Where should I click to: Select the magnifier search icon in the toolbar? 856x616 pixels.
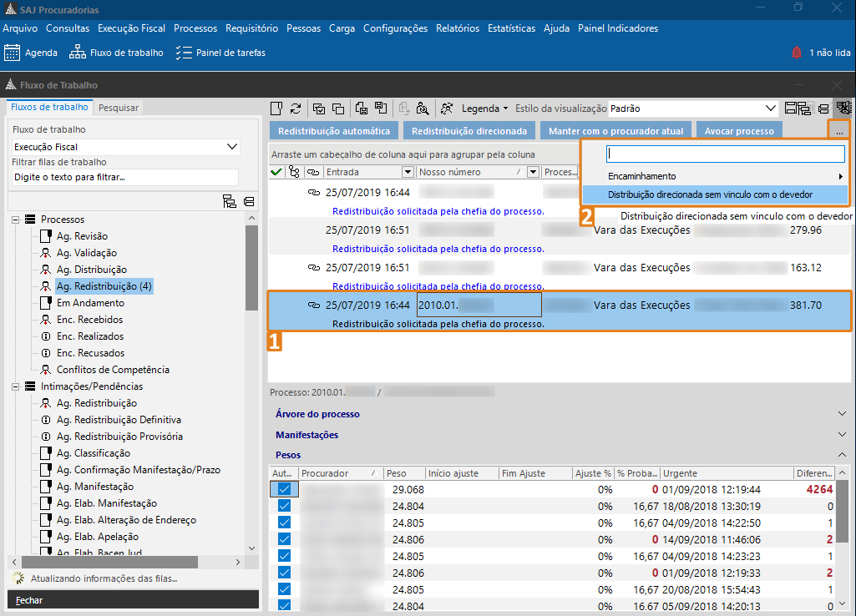(x=423, y=109)
